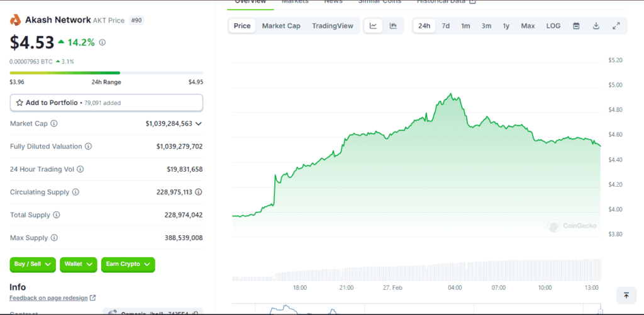Click the Circulating Supply label info icon
The height and width of the screenshot is (315, 644).
[76, 192]
